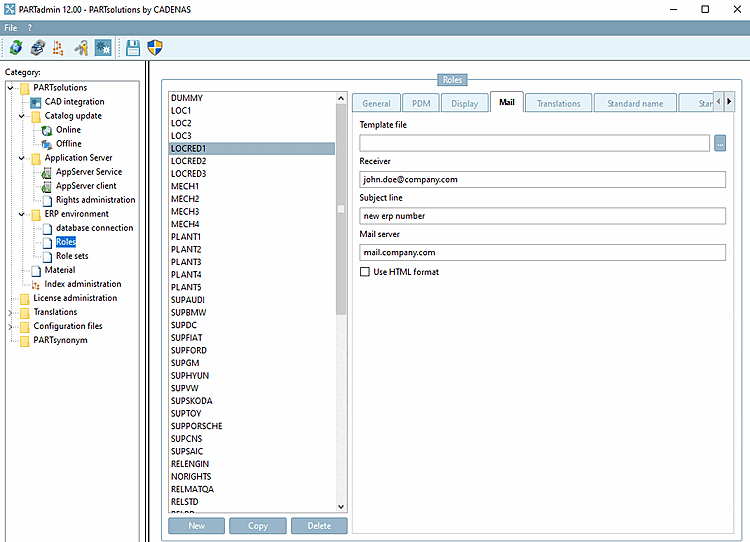Viewport: 750px width, 542px height.
Task: Collapse the Catalog update tree node
Action: 23,116
